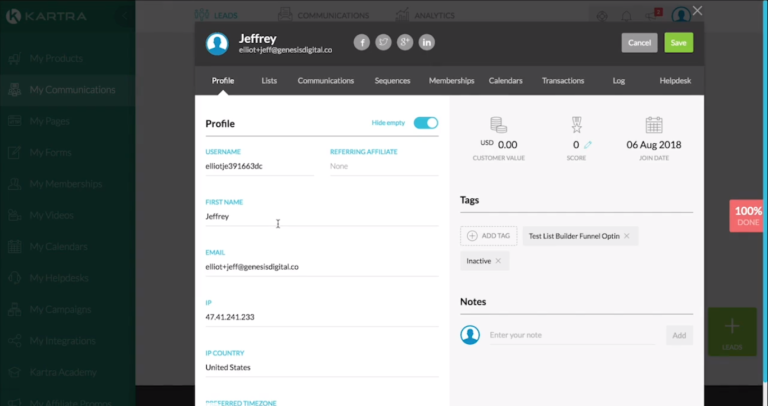The image size is (768, 406).
Task: Open the Memberships tab
Action: click(x=451, y=81)
